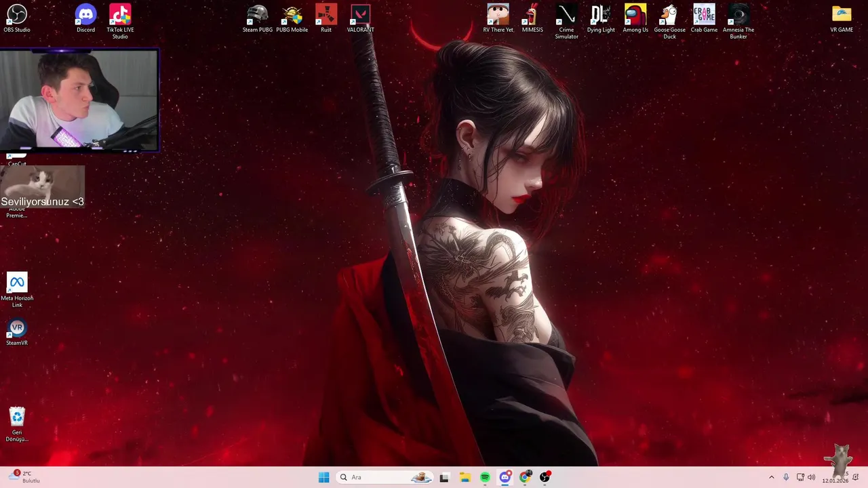This screenshot has height=488, width=868.
Task: Open the TikTok LIVE Studio shortcut
Action: [x=120, y=22]
